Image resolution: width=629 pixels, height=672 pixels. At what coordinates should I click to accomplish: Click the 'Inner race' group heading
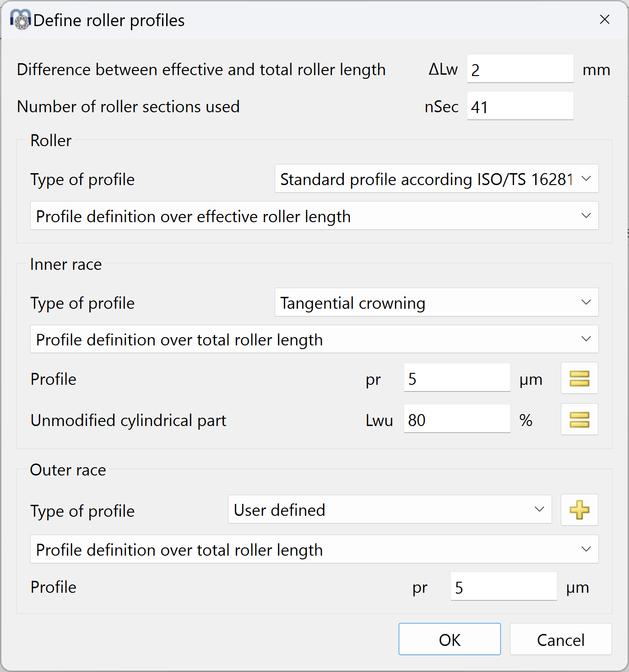(66, 264)
